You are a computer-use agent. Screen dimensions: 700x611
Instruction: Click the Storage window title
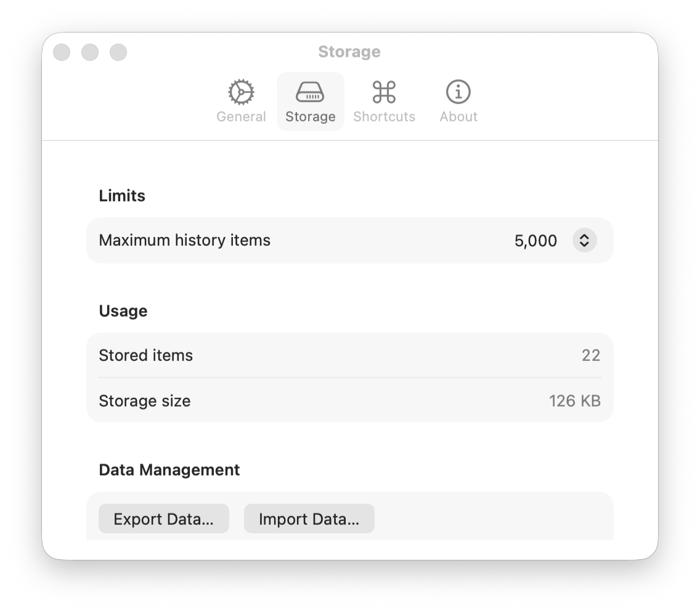point(349,52)
